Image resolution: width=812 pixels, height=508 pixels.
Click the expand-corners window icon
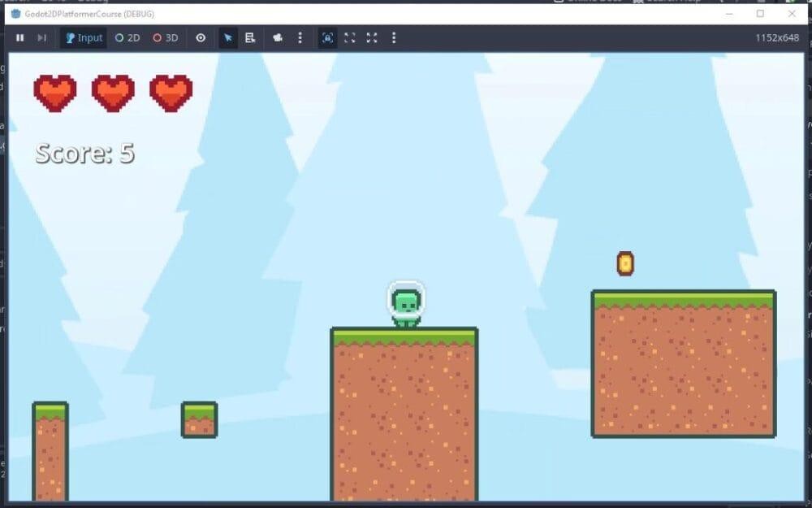(x=349, y=38)
